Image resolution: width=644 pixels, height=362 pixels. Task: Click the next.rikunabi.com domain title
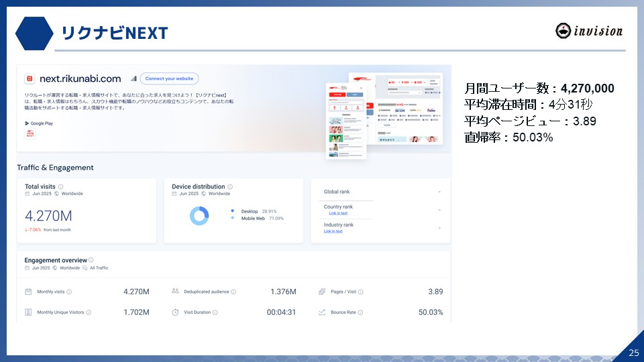80,78
